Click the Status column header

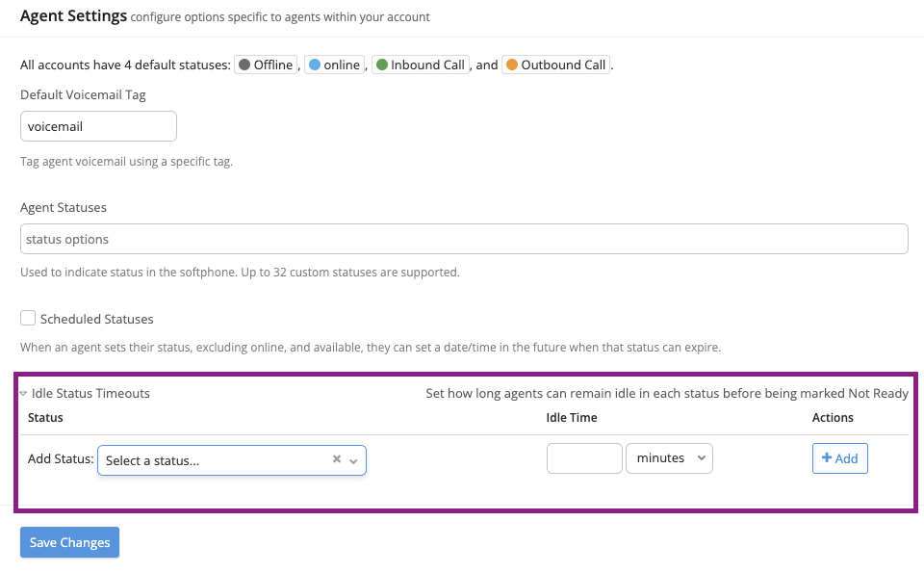click(45, 417)
